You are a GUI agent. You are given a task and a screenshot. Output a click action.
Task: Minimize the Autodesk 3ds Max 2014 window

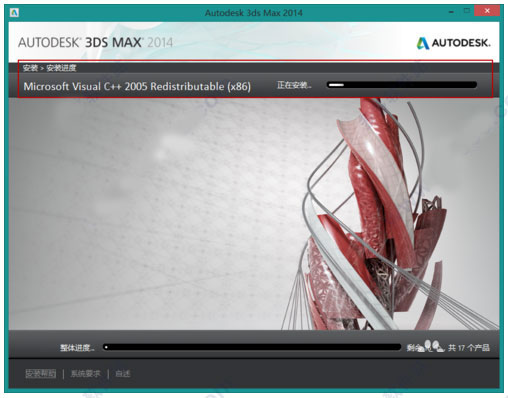451,12
